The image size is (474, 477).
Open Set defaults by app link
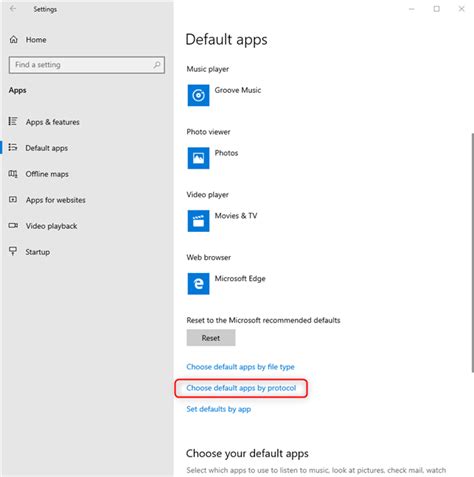(219, 409)
